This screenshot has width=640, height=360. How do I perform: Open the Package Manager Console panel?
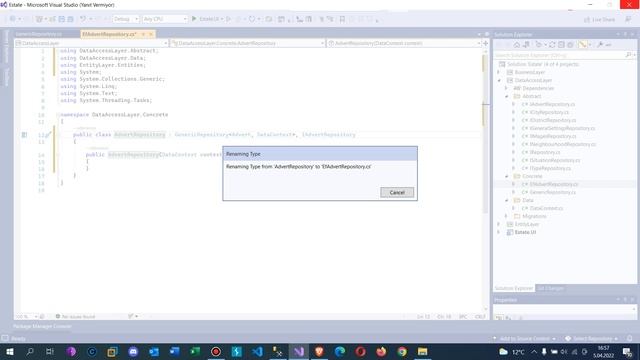tap(42, 327)
